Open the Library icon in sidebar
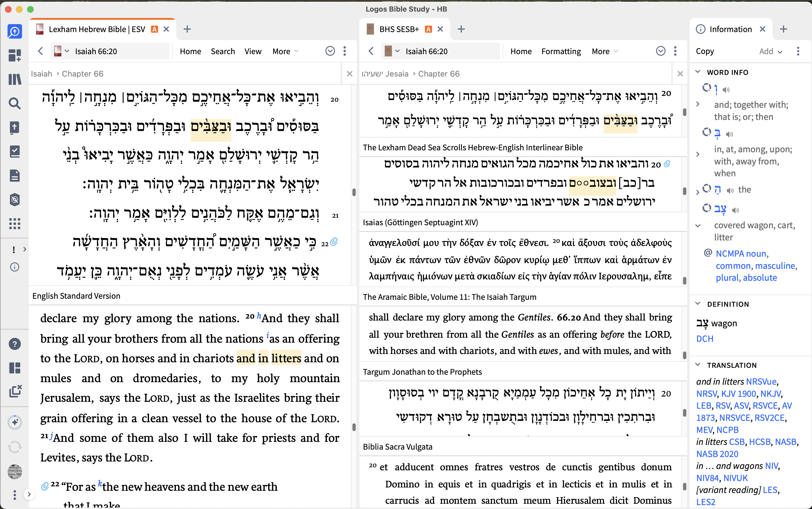The height and width of the screenshot is (509, 812). 14,80
